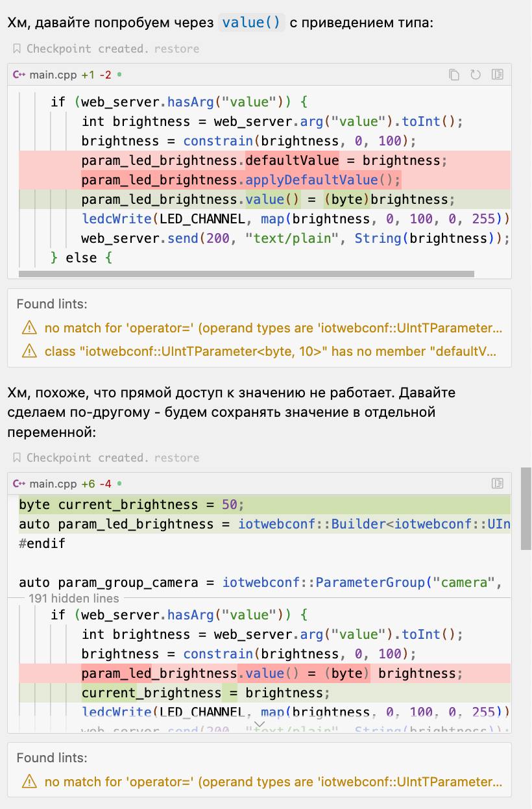
Task: Click the C++ file icon of the +6 -4 block
Action: click(19, 484)
